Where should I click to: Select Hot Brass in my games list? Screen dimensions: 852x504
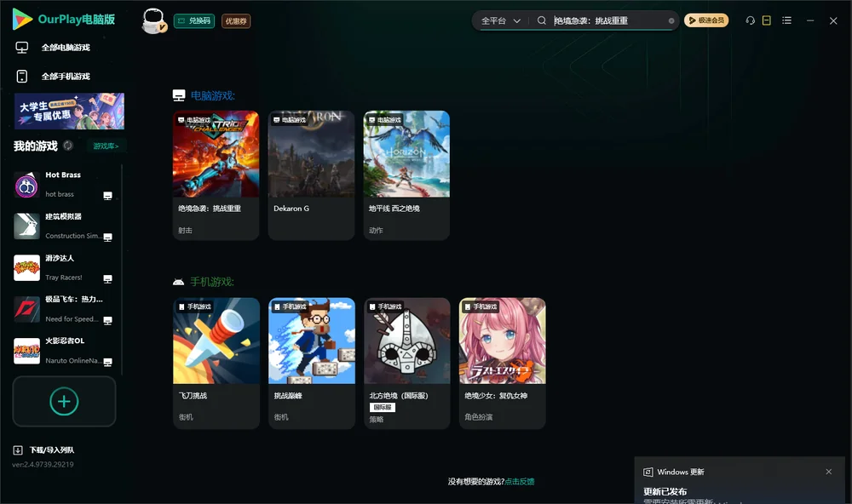coord(63,185)
